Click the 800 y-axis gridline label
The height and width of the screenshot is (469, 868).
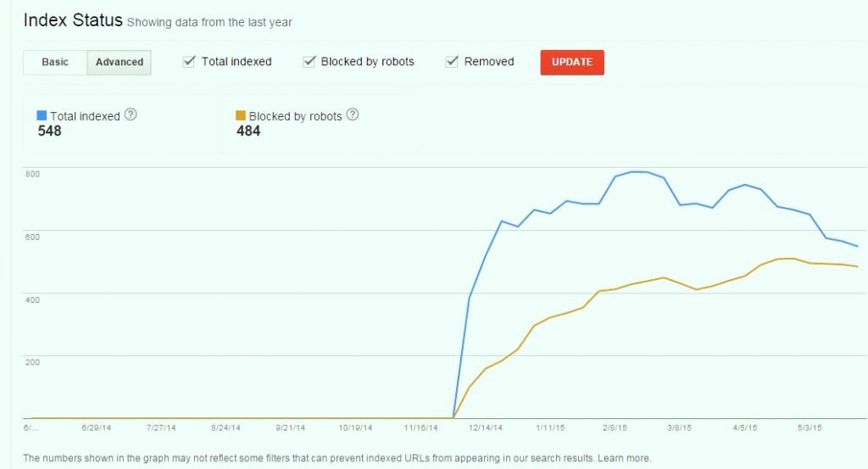pyautogui.click(x=32, y=174)
